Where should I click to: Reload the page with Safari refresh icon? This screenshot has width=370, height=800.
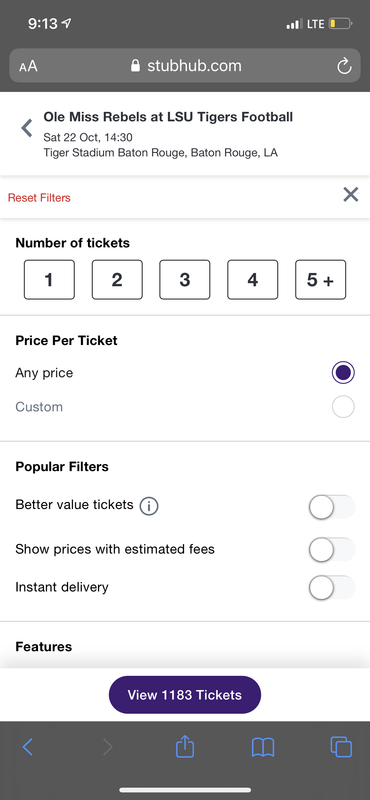click(344, 66)
